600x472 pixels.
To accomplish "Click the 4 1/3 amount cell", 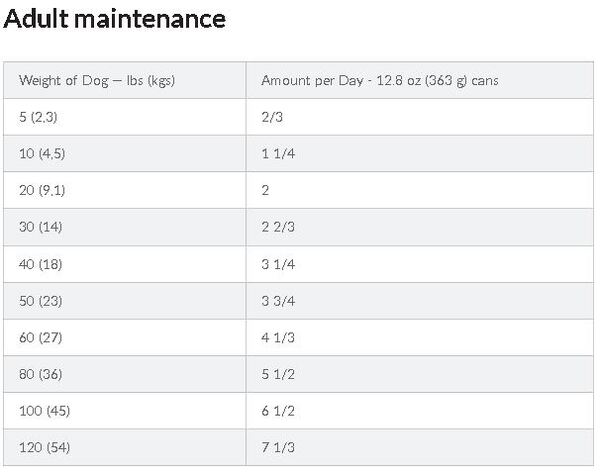I will [420, 338].
